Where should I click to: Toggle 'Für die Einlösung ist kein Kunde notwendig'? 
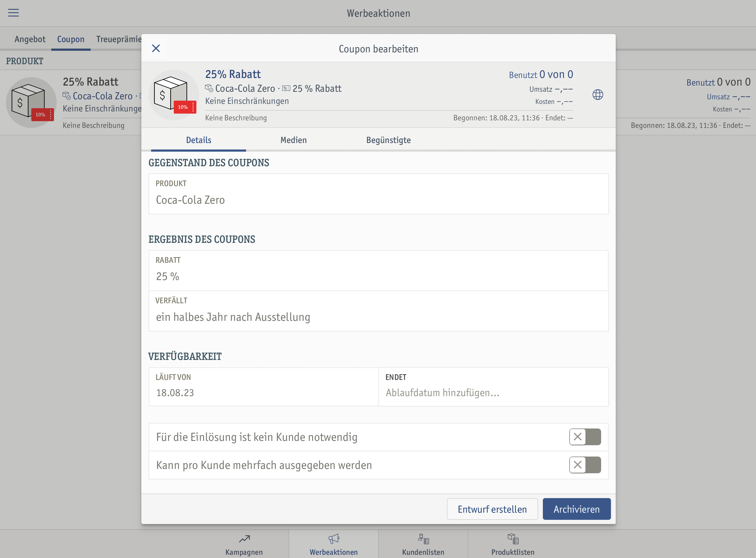click(x=585, y=437)
